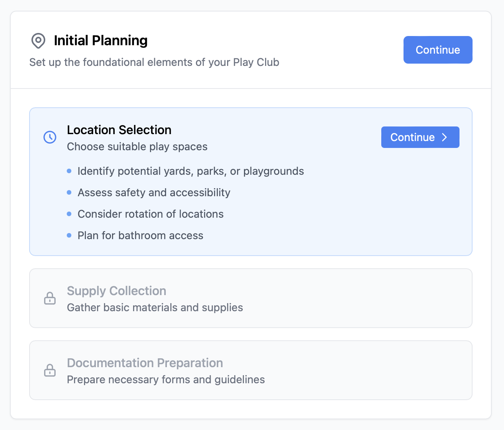Click the map pin icon beside Initial Planning
The width and height of the screenshot is (504, 430).
[38, 41]
